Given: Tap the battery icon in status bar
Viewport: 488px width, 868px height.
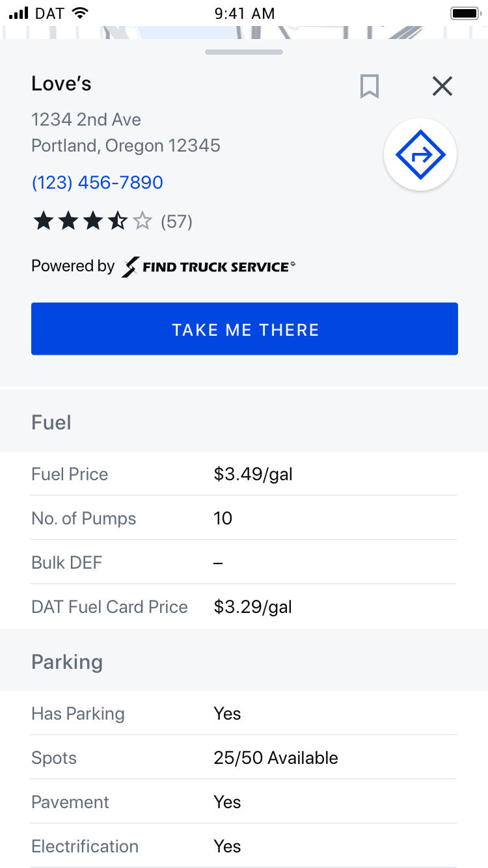Looking at the screenshot, I should coord(465,13).
